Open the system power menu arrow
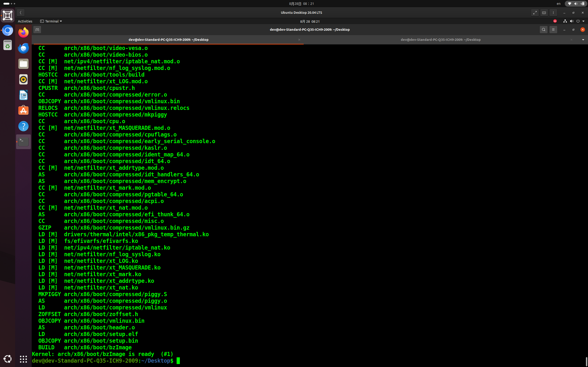This screenshot has height=367, width=588. coord(583,21)
